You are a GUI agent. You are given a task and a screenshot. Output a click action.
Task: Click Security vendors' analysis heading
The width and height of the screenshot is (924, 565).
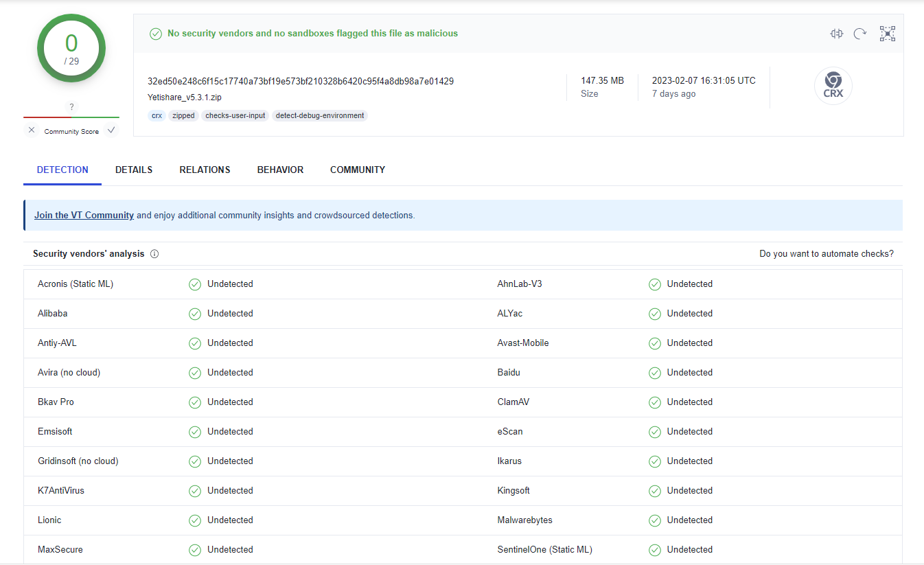(x=89, y=254)
